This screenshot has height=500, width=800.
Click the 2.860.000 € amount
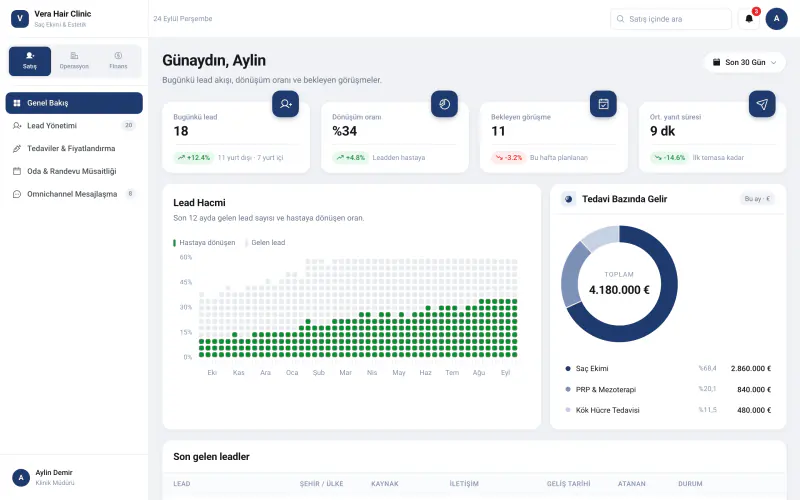pos(751,368)
